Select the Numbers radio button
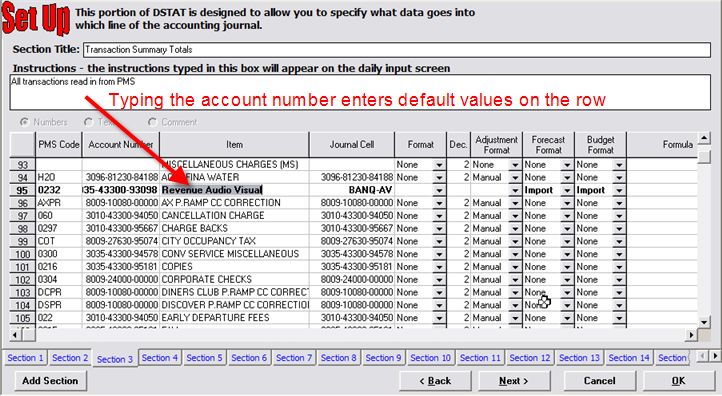The image size is (722, 396). (x=24, y=122)
